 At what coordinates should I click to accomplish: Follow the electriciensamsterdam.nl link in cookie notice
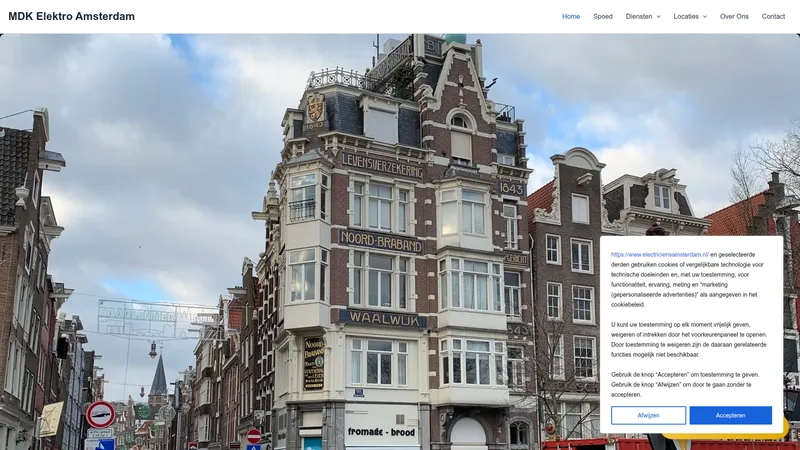660,255
